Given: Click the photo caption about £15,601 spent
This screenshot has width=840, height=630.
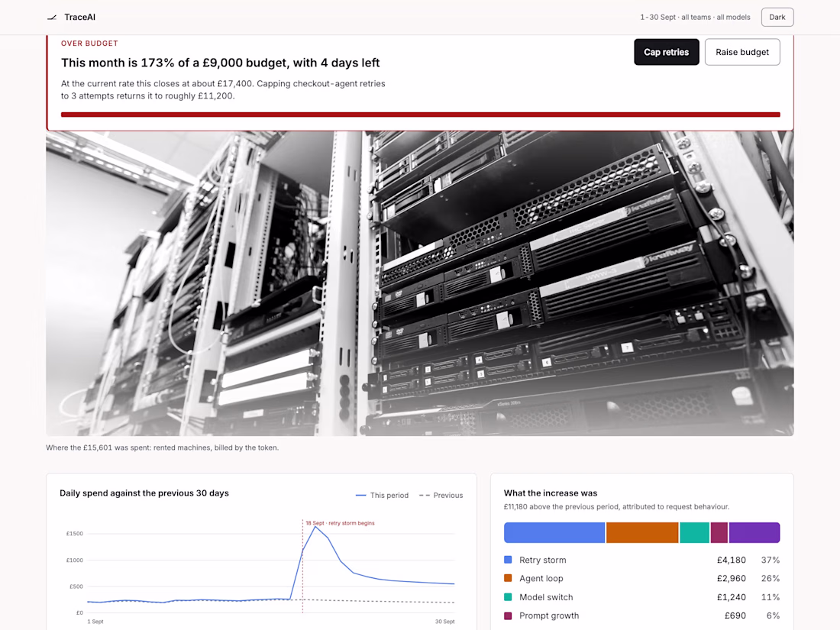Looking at the screenshot, I should (163, 447).
